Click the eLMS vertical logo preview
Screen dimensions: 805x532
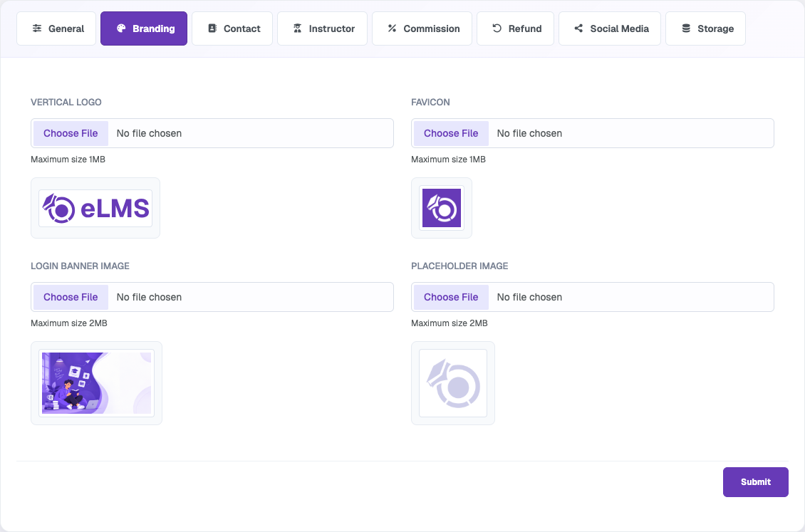click(95, 208)
